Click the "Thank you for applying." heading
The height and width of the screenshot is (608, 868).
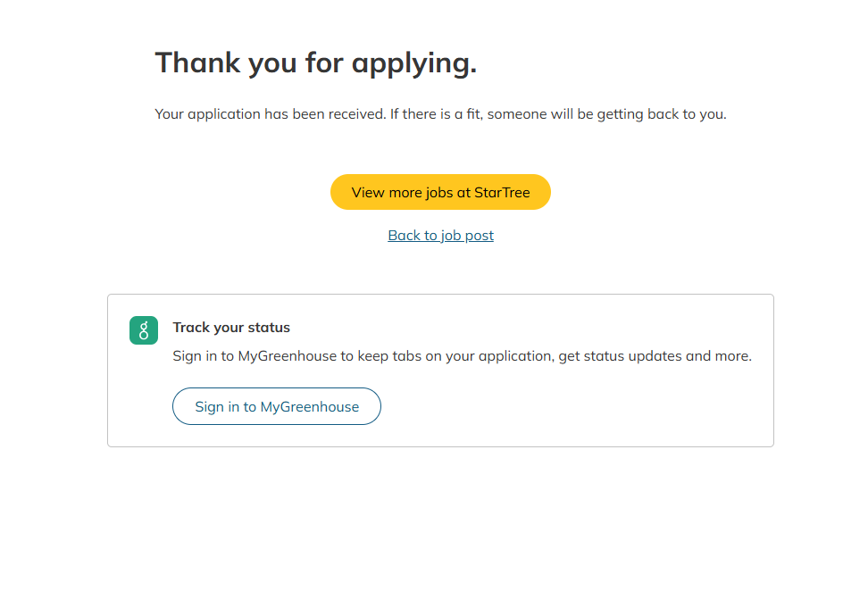pyautogui.click(x=315, y=62)
